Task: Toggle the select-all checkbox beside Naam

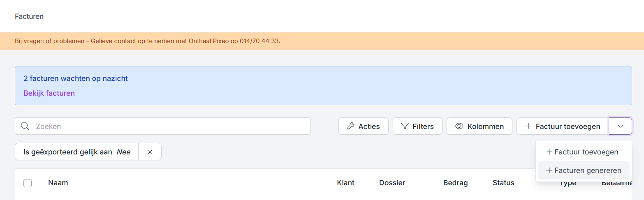Action: point(28,183)
